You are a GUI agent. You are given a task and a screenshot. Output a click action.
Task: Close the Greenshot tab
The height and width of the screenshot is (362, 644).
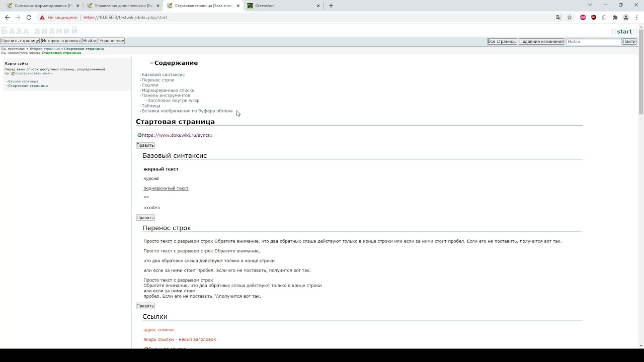click(x=318, y=6)
